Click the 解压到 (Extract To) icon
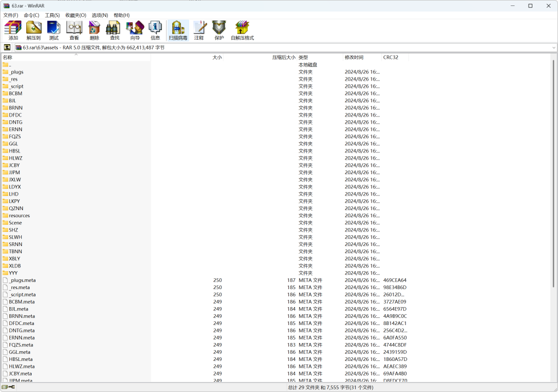Image resolution: width=558 pixels, height=392 pixels. [x=34, y=30]
